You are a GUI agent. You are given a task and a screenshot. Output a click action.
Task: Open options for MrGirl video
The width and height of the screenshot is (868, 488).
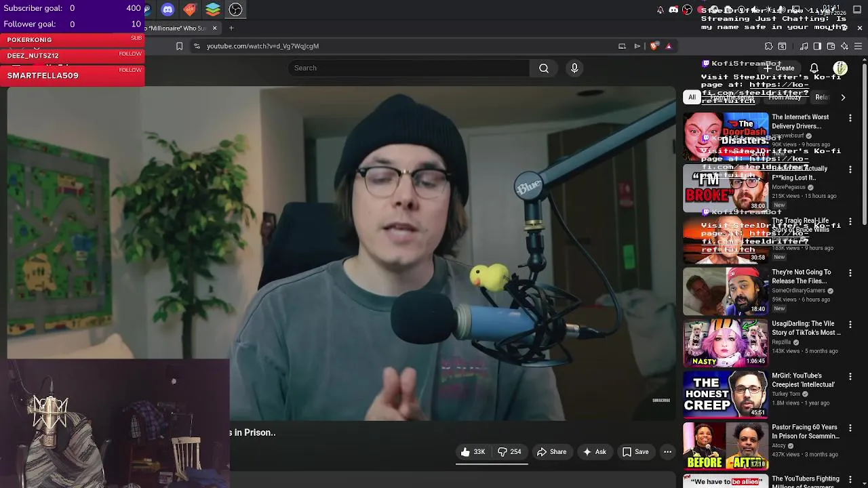[850, 376]
